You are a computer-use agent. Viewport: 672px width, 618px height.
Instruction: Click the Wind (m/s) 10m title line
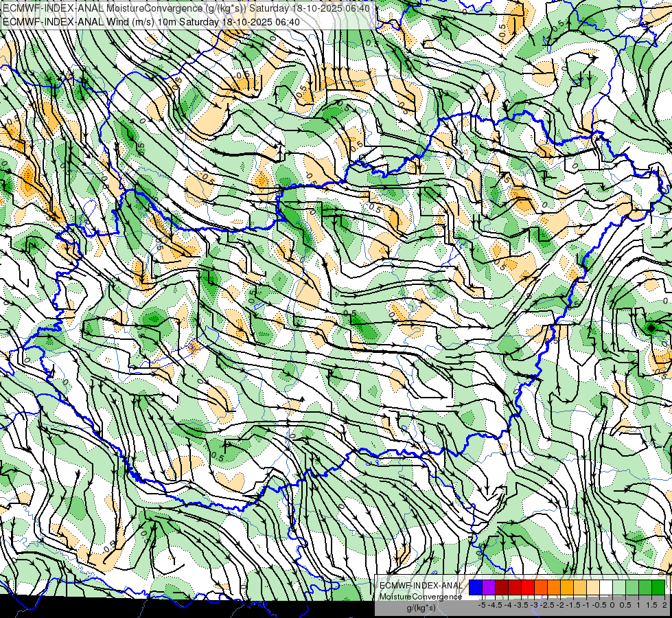click(151, 22)
